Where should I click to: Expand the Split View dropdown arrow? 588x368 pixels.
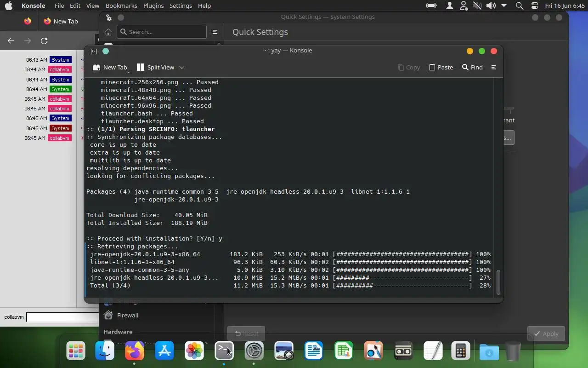pyautogui.click(x=182, y=67)
